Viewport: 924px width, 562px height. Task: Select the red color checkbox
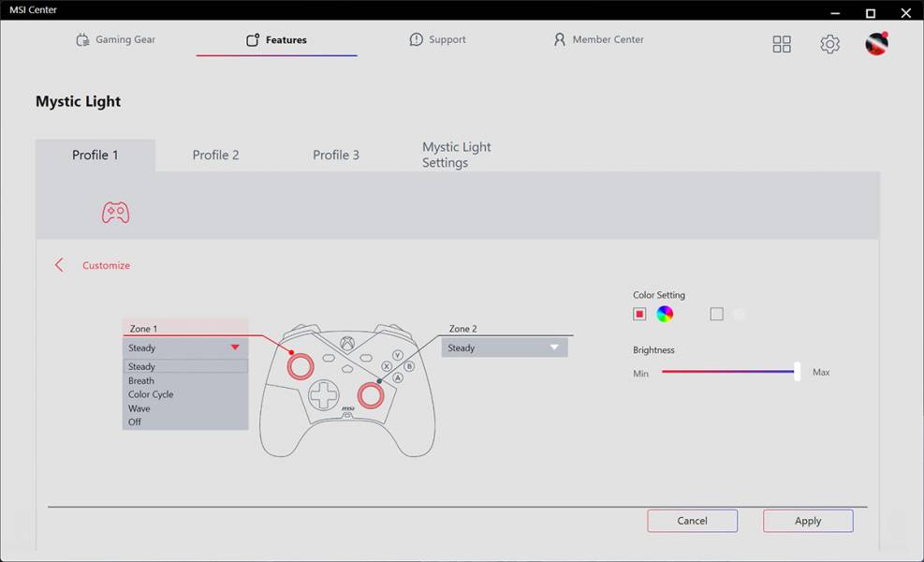coord(639,315)
